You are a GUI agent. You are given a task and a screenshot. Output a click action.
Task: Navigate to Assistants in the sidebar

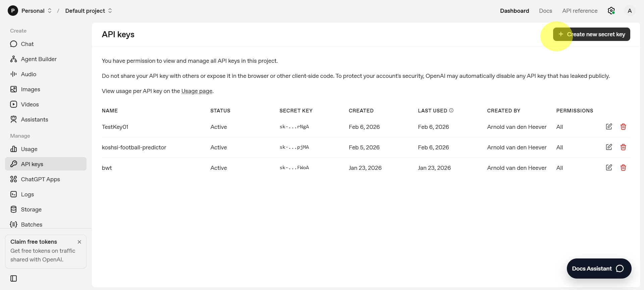tap(46, 119)
